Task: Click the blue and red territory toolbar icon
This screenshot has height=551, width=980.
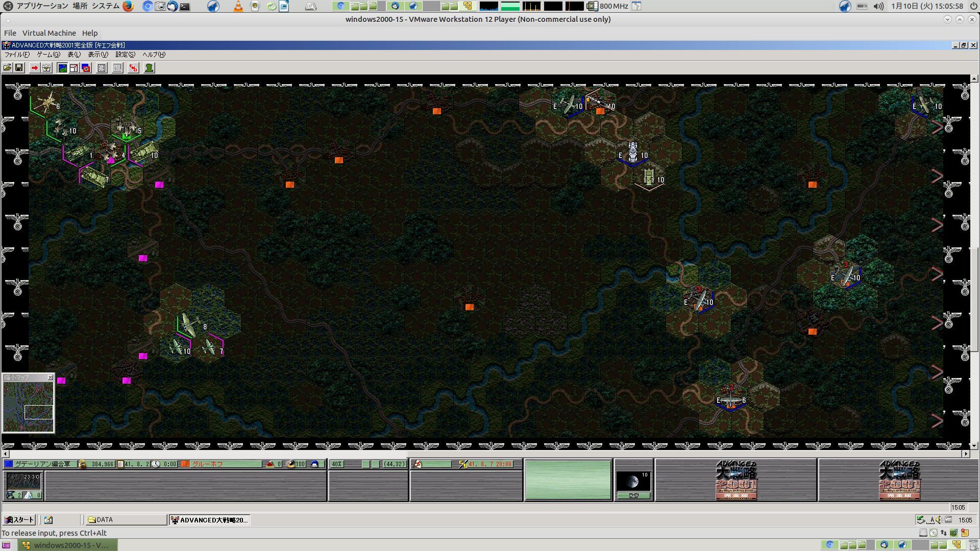Action: tap(86, 68)
